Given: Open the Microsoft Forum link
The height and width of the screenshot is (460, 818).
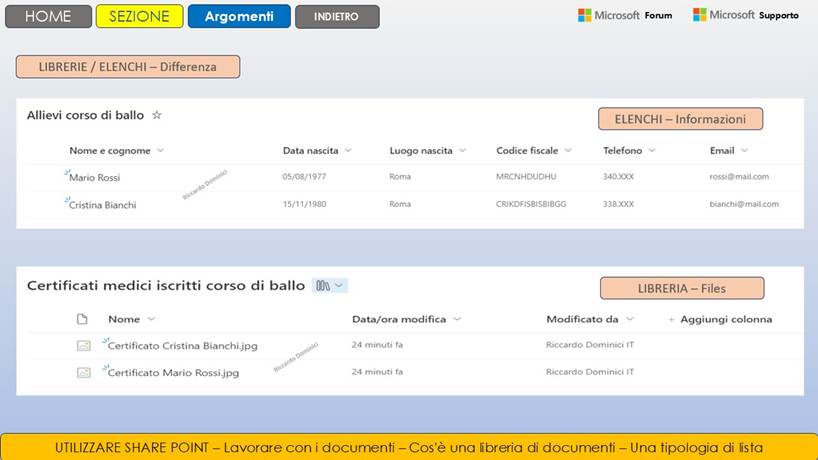Looking at the screenshot, I should (625, 15).
